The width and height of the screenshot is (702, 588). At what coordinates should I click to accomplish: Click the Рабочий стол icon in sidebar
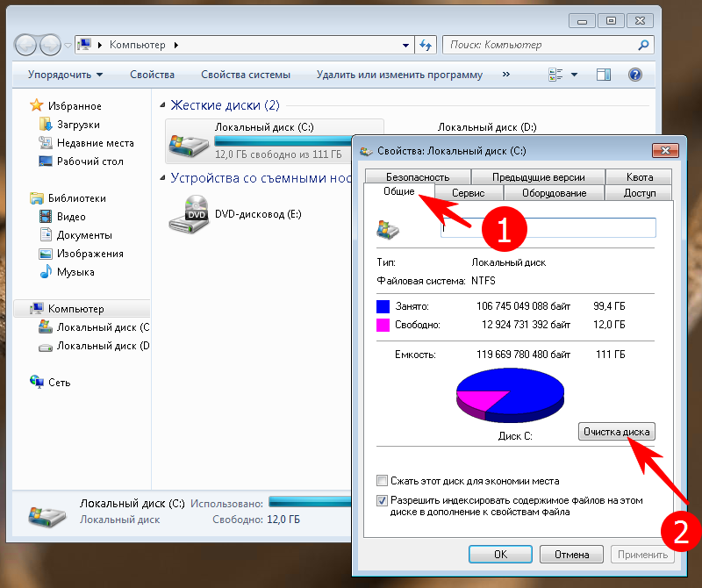[46, 161]
